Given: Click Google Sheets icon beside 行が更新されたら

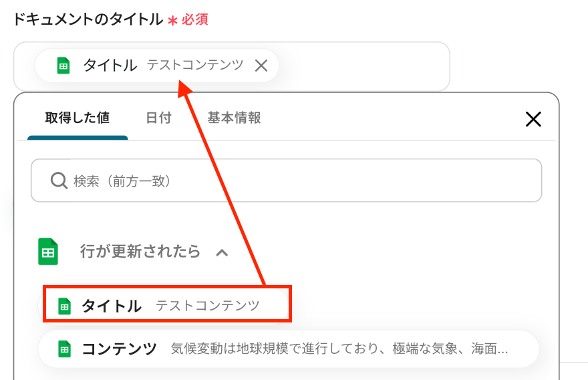Looking at the screenshot, I should tap(48, 252).
